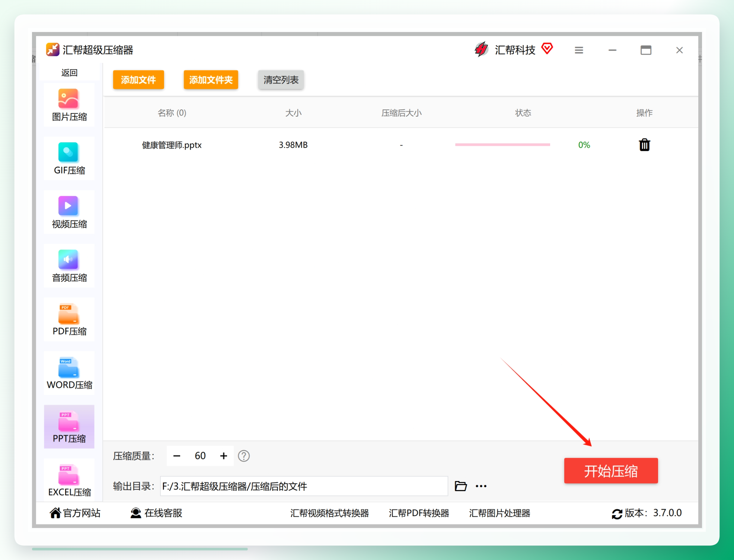Open the hamburger menu in title bar
The width and height of the screenshot is (734, 560).
click(x=579, y=50)
